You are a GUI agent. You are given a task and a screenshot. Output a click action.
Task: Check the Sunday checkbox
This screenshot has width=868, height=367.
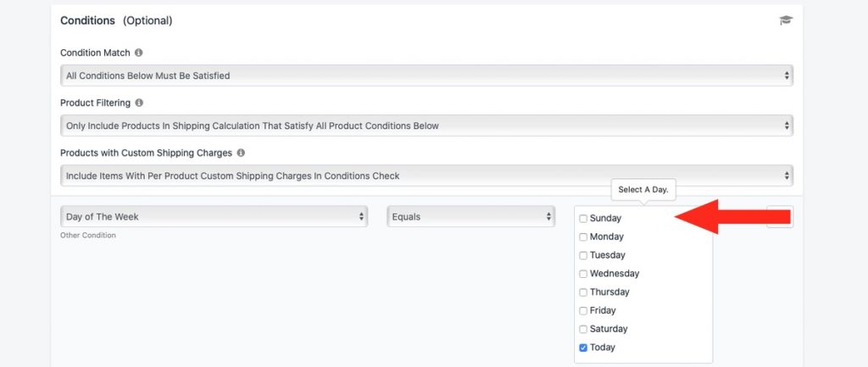(583, 219)
